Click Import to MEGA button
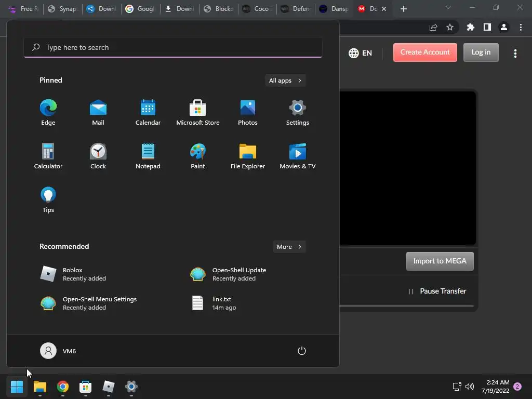The height and width of the screenshot is (399, 532). (440, 261)
